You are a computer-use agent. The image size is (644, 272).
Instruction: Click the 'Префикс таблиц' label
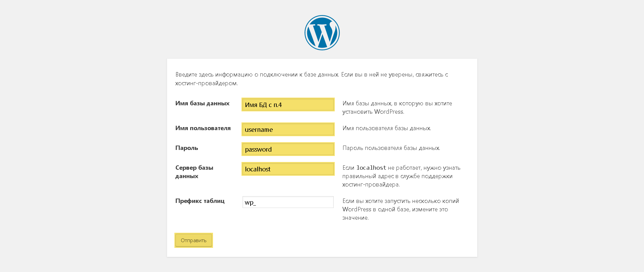200,201
